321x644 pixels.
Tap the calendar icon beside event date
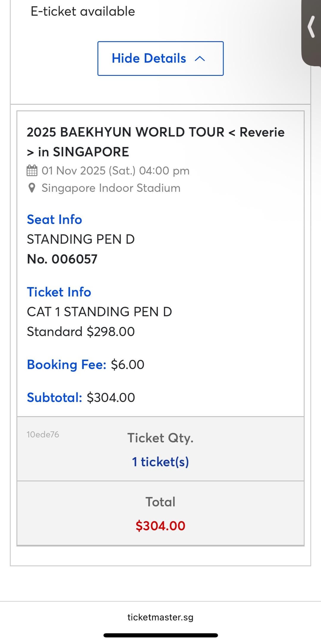pos(32,171)
